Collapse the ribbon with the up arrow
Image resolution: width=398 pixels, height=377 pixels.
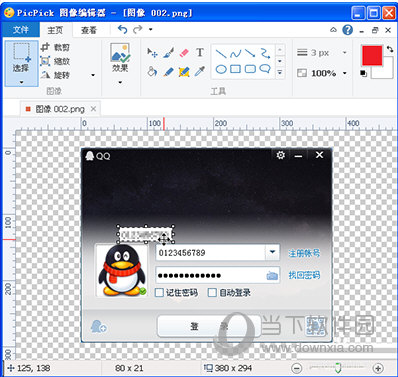click(333, 30)
